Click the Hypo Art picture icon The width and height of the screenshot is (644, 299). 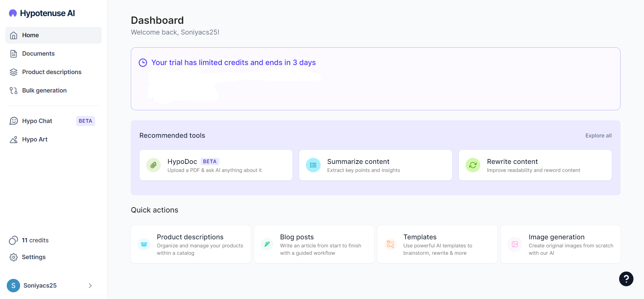pos(13,139)
